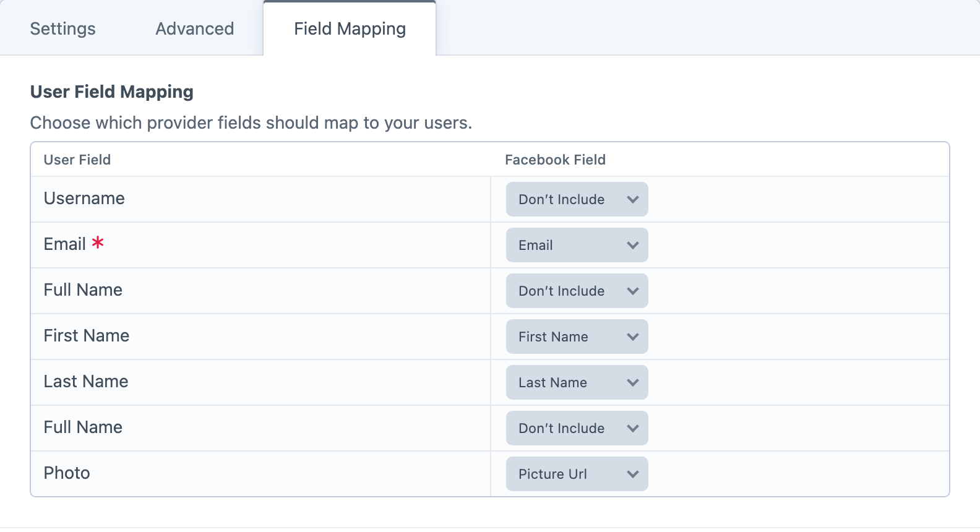Select the Field Mapping tab
Screen dimensions: 980x532
tap(350, 28)
